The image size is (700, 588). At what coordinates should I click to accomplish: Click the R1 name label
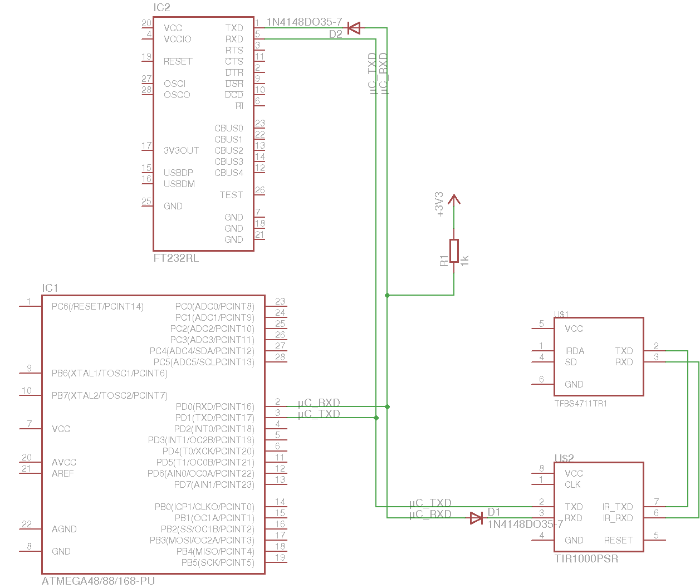(x=444, y=261)
